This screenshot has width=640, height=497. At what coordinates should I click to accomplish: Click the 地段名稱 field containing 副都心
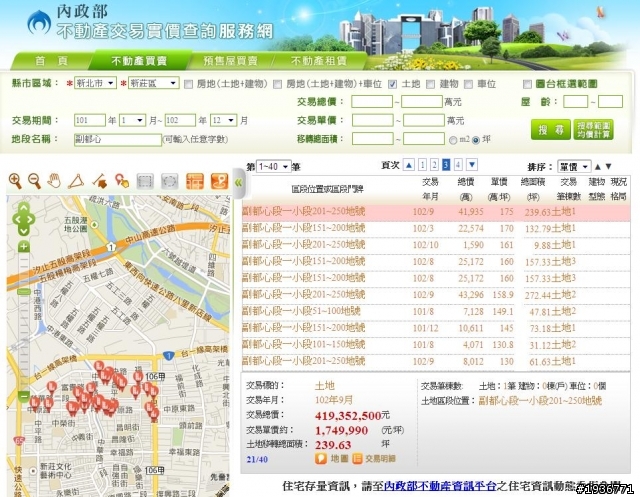[x=118, y=140]
